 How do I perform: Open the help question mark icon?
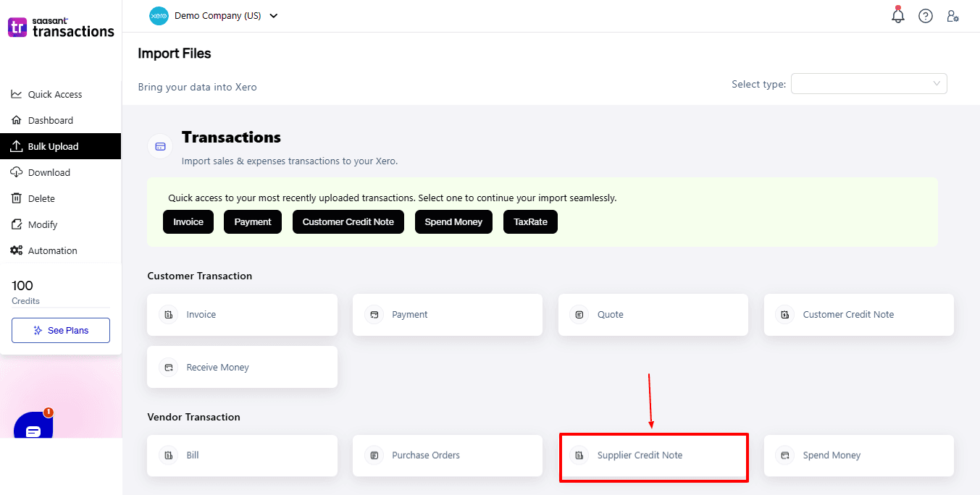coord(926,16)
